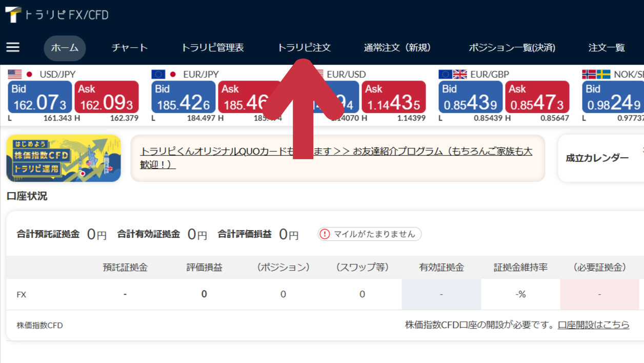Click the 合計有効証拠金 label
Screen dimensions: 644x363
point(149,234)
